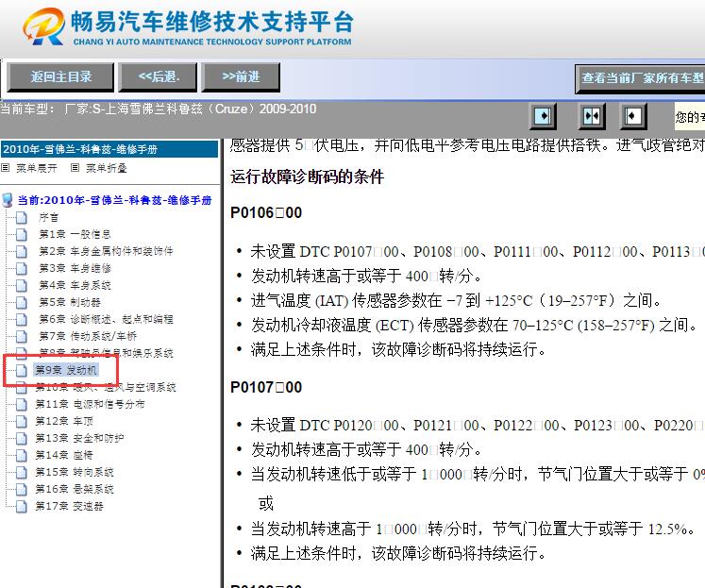This screenshot has height=588, width=705.
Task: Go forward with the >>前进 button
Action: [x=241, y=77]
